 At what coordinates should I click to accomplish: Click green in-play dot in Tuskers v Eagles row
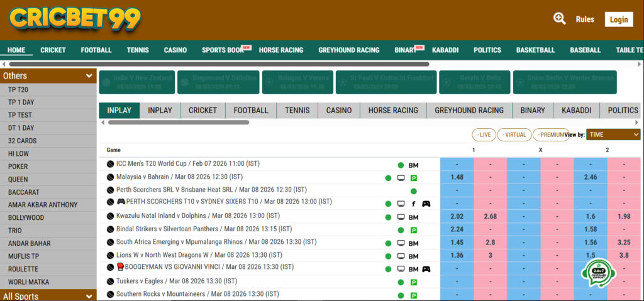pos(401,283)
